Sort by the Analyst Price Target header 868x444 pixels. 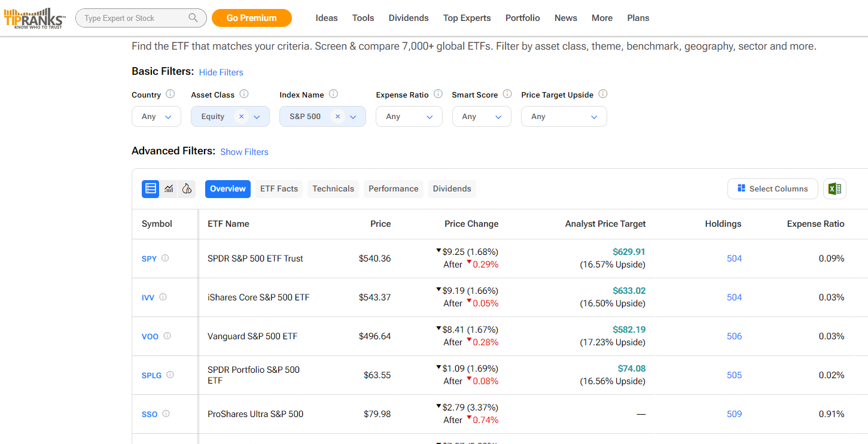coord(605,224)
